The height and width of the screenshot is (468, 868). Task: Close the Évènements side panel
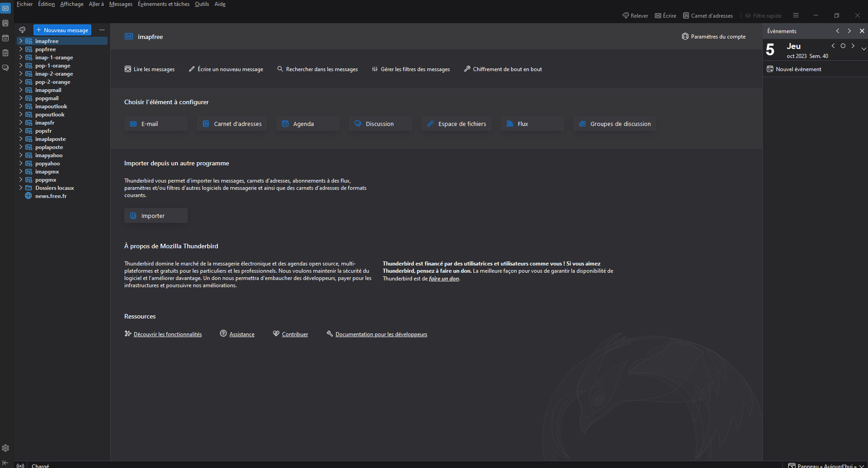point(862,31)
